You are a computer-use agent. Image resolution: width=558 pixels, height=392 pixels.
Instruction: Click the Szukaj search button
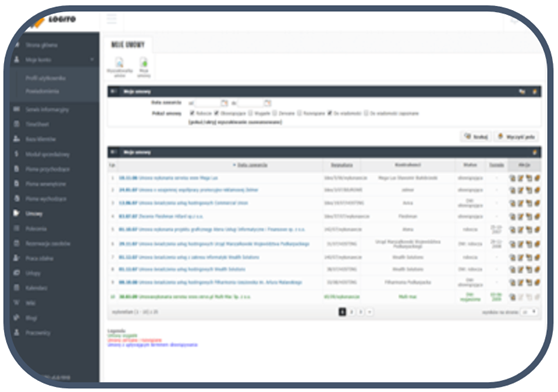click(477, 137)
